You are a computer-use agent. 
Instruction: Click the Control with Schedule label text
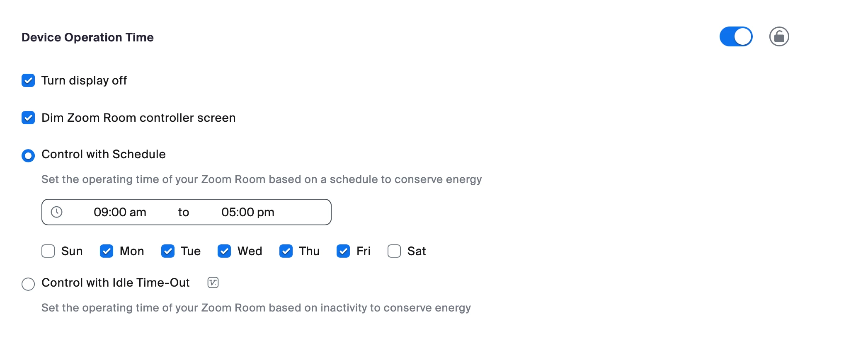(103, 154)
